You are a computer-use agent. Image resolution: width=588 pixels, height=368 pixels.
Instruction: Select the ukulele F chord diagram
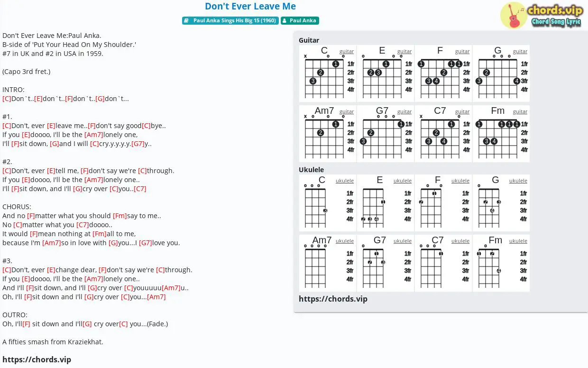click(443, 203)
